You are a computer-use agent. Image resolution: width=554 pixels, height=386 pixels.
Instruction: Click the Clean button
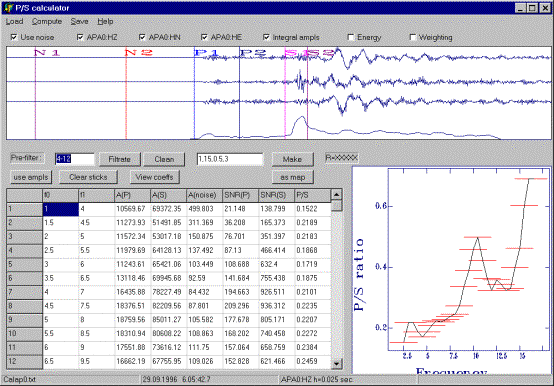point(164,159)
